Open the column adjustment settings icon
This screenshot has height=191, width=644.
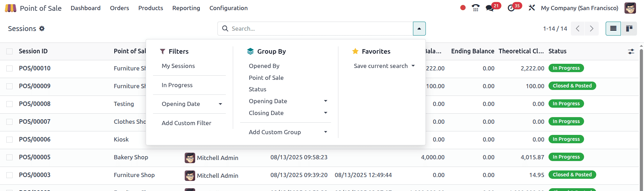click(x=631, y=51)
